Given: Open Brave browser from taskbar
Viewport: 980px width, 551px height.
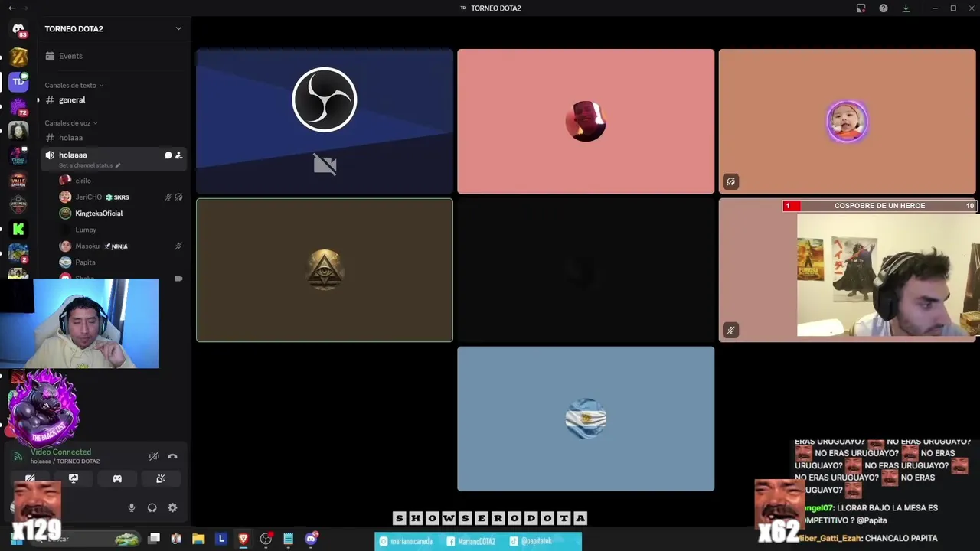Looking at the screenshot, I should (243, 539).
